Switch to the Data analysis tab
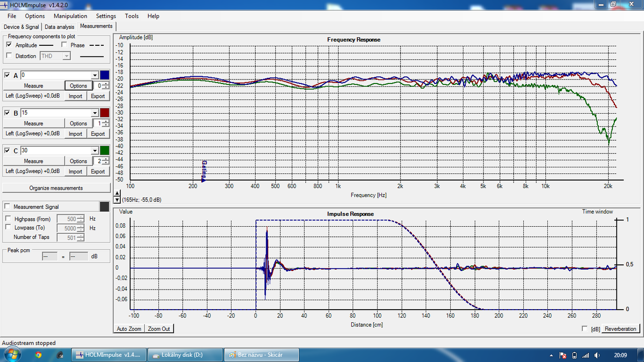 [59, 27]
